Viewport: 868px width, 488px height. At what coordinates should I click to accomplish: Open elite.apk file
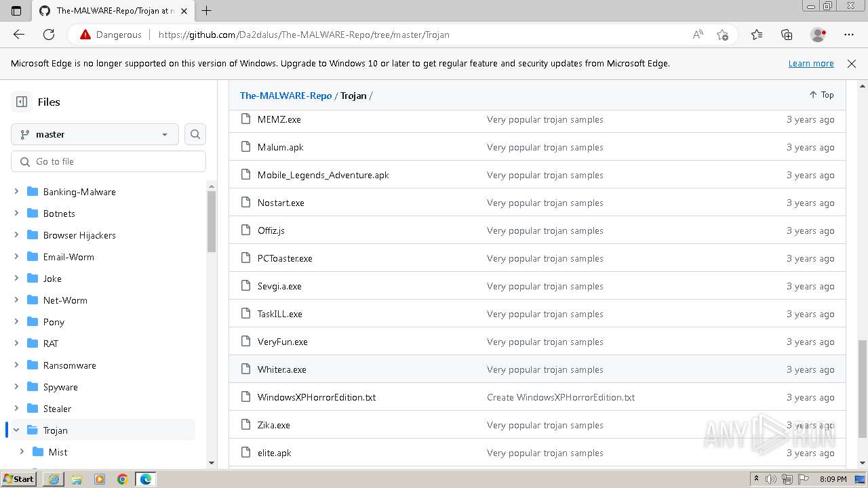(274, 453)
